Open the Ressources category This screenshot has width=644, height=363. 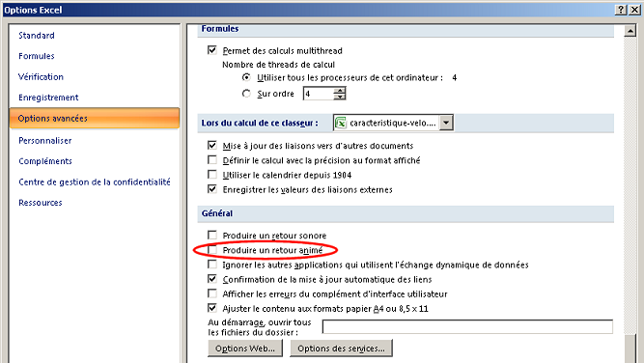tap(41, 203)
